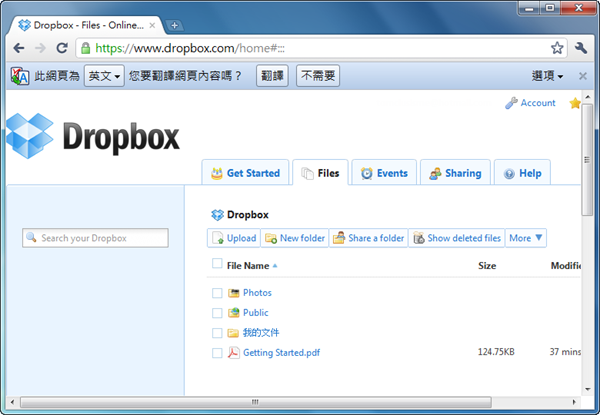Open the 英文 language dropdown
The width and height of the screenshot is (600, 415).
tap(104, 76)
